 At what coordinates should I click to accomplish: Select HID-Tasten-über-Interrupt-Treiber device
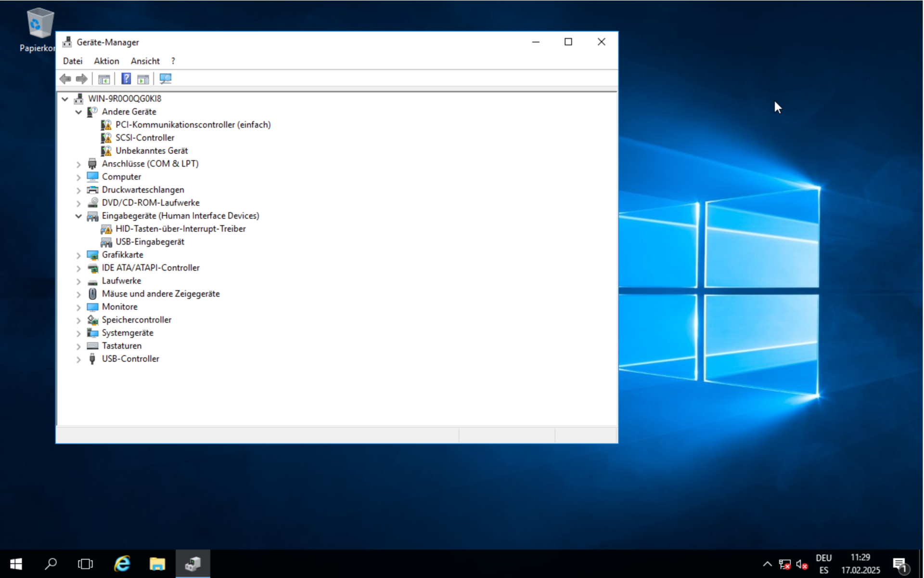(x=180, y=229)
